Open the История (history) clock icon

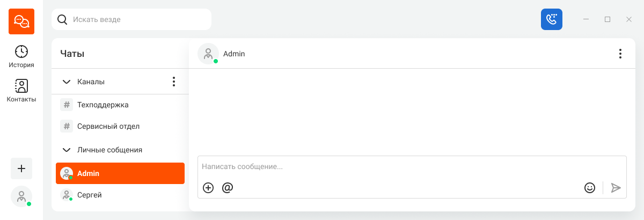tap(21, 52)
